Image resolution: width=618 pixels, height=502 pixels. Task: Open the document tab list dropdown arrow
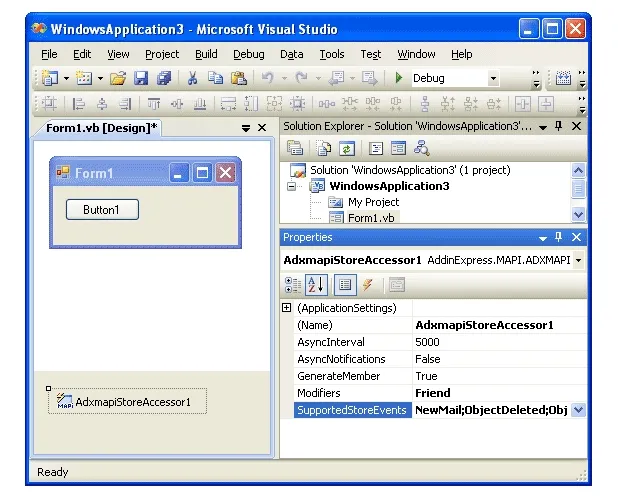point(246,128)
